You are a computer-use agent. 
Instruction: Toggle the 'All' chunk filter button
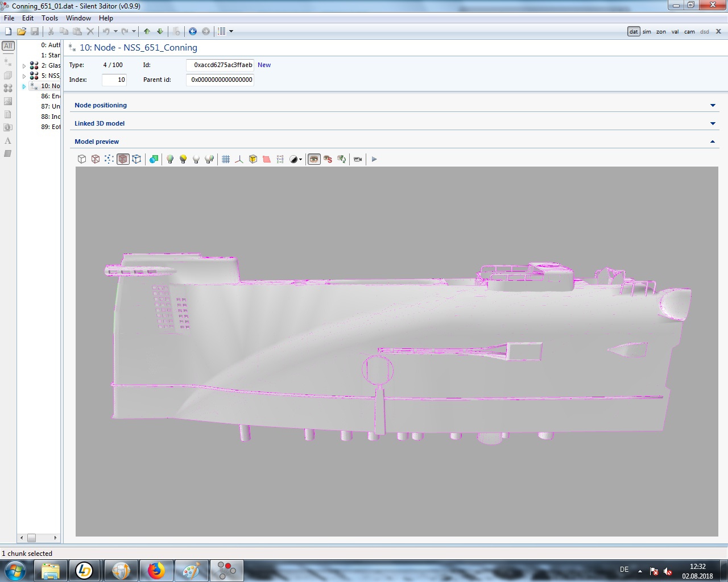coord(8,45)
